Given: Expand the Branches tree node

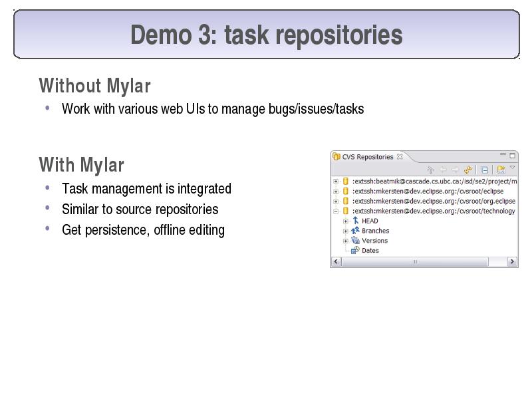Looking at the screenshot, I should tap(345, 231).
